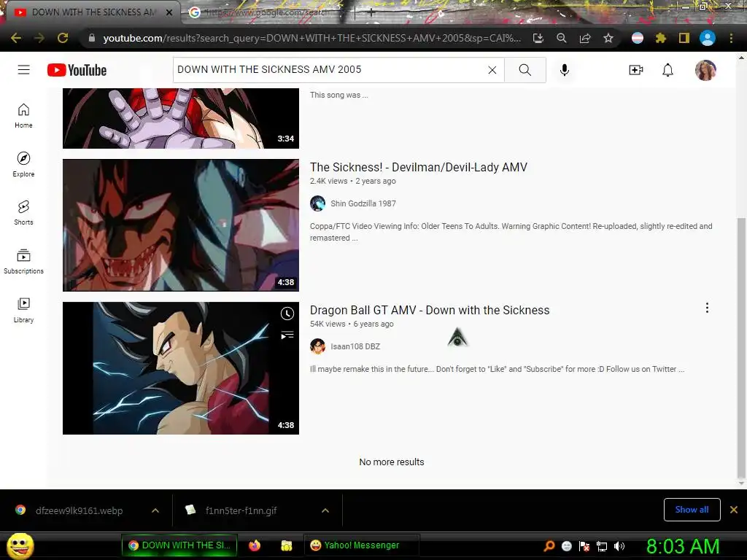Add Dragon Ball GT video to Watch later
This screenshot has height=560, width=747.
[287, 314]
